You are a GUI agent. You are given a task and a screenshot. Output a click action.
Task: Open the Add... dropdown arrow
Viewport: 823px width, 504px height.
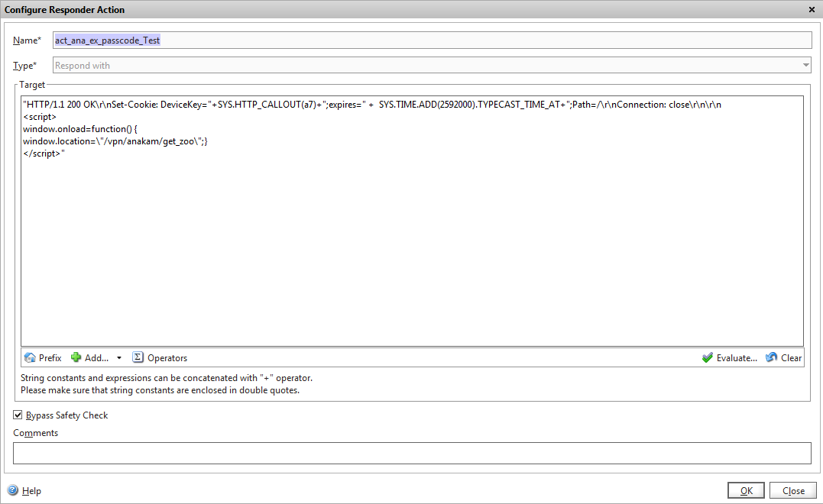[x=119, y=357]
